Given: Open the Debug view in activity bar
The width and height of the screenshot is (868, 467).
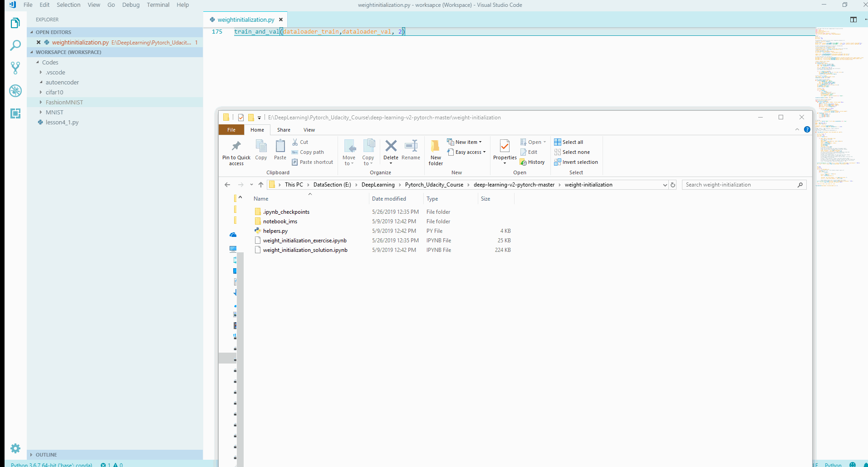Looking at the screenshot, I should click(15, 91).
